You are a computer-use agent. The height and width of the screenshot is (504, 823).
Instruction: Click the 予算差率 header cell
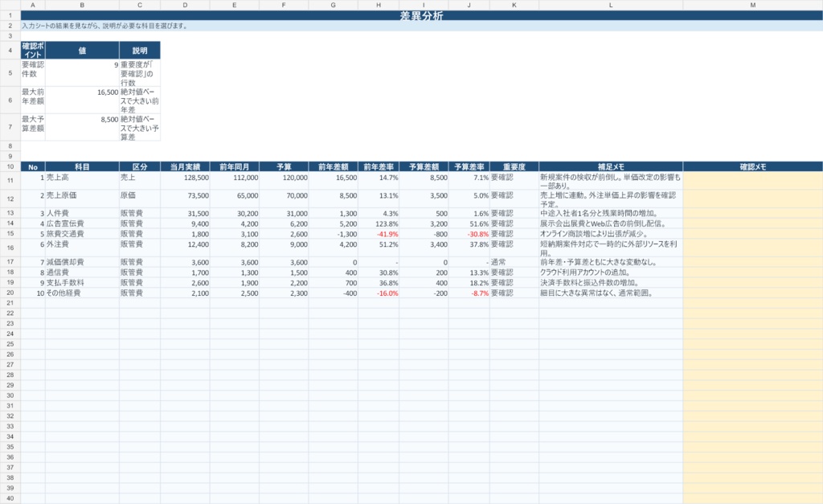(x=469, y=167)
